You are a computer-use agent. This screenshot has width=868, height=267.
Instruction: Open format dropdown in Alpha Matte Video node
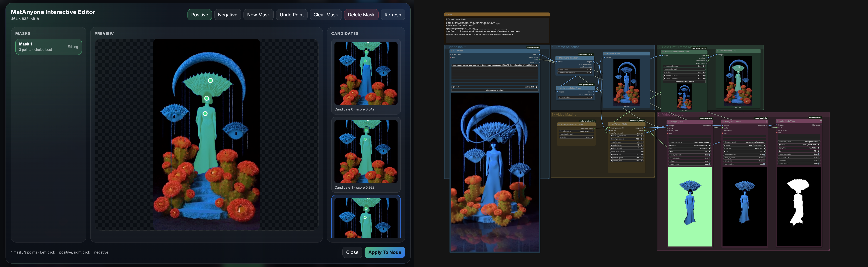[x=799, y=145]
